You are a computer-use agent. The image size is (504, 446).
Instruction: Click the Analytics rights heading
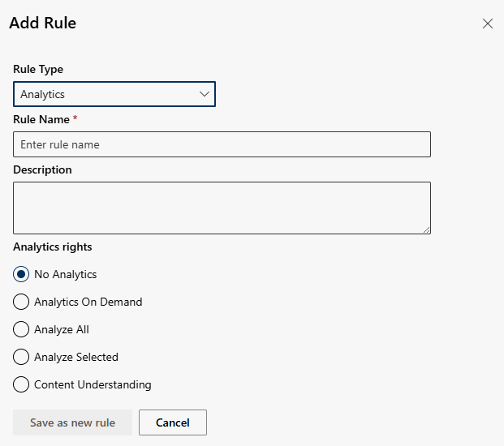[x=53, y=247]
